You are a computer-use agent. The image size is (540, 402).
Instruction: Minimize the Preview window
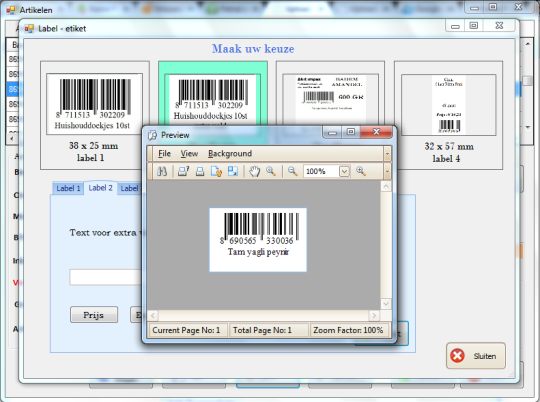(x=332, y=132)
